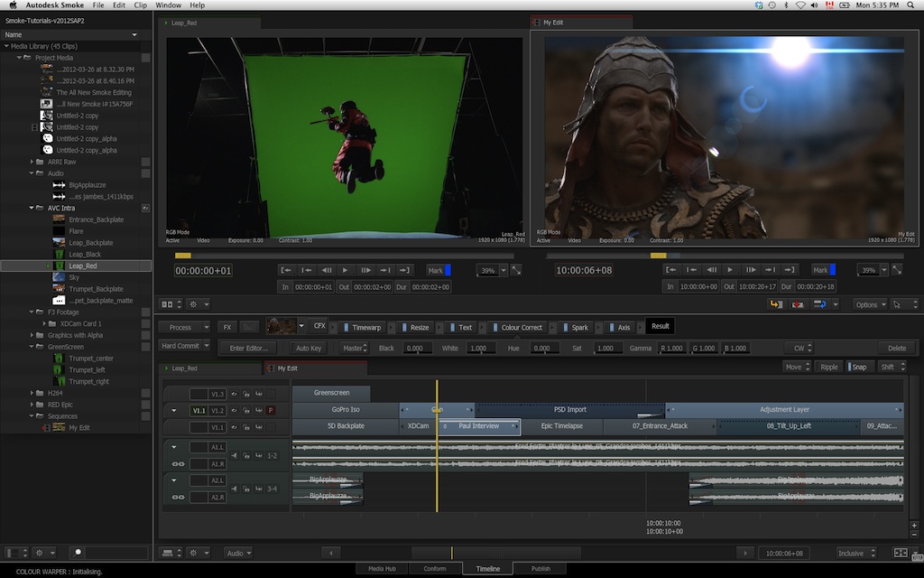Click the insert edit icon with yellow arrow
924x578 pixels.
(776, 304)
